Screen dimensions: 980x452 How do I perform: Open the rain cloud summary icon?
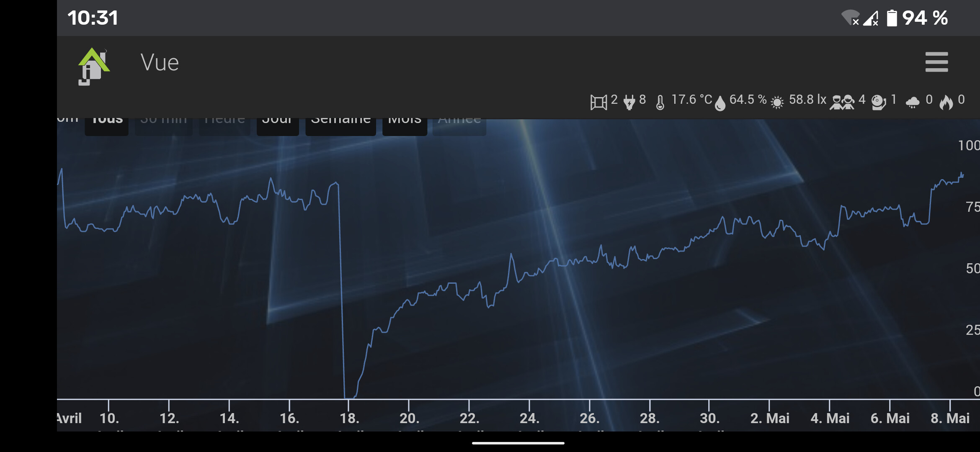point(913,102)
